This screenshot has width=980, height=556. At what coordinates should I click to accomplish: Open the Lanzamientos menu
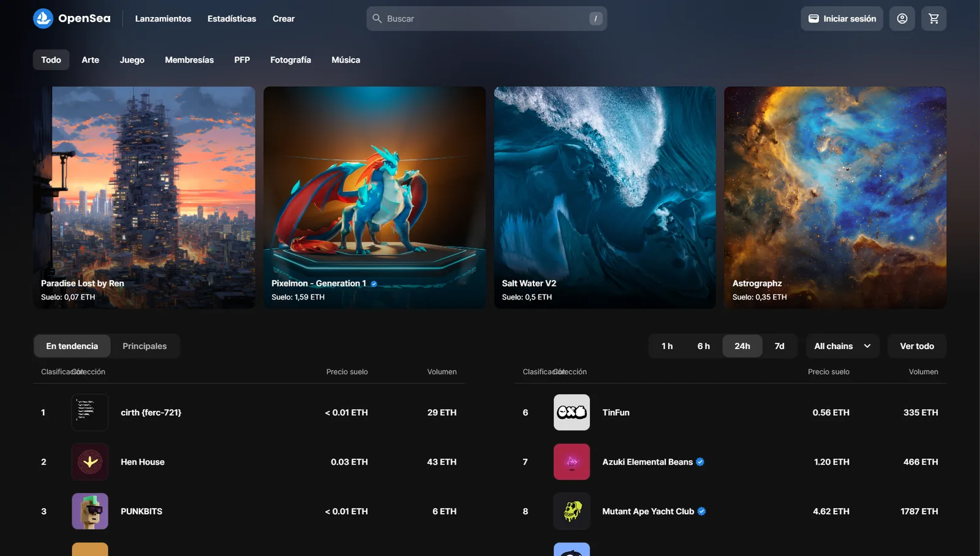coord(163,18)
